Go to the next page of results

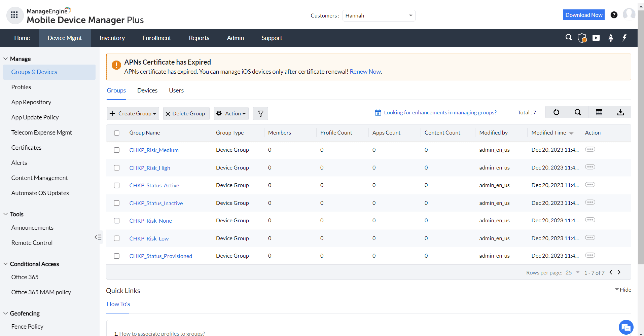619,272
